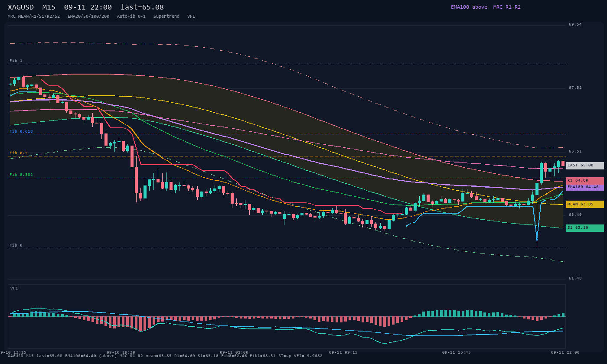Click the MRC MEAN/R1/S1/R2/S2 legend entry
This screenshot has height=364, width=607.
(x=34, y=16)
